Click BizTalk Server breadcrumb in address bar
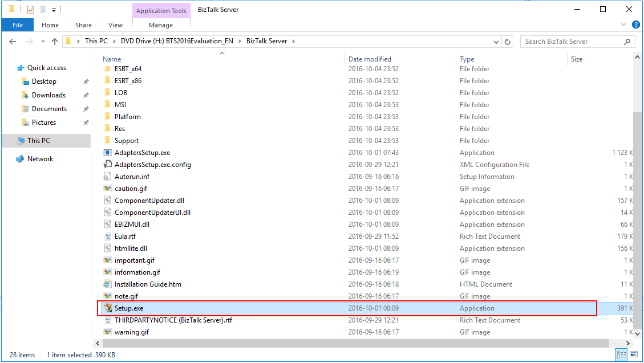This screenshot has width=644, height=363. 266,41
